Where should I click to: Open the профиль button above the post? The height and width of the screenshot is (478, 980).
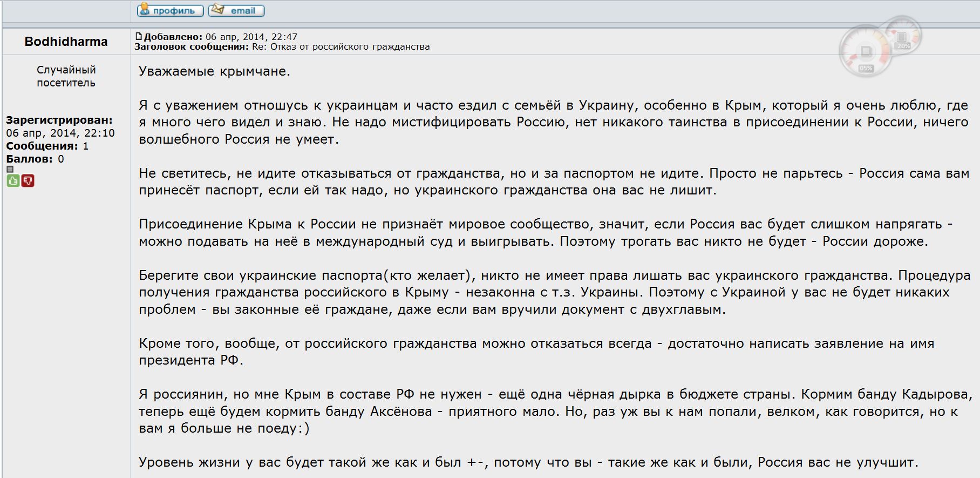(170, 10)
